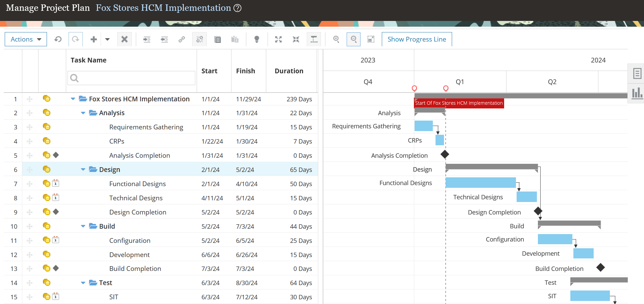Open the add task dropdown arrow

[107, 39]
